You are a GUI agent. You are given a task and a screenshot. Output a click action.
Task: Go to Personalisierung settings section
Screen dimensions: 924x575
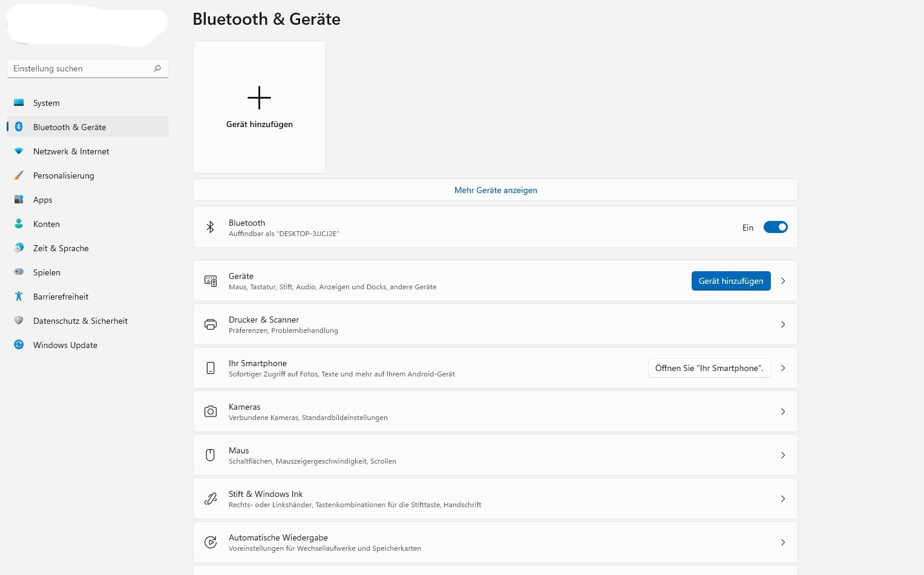[64, 176]
